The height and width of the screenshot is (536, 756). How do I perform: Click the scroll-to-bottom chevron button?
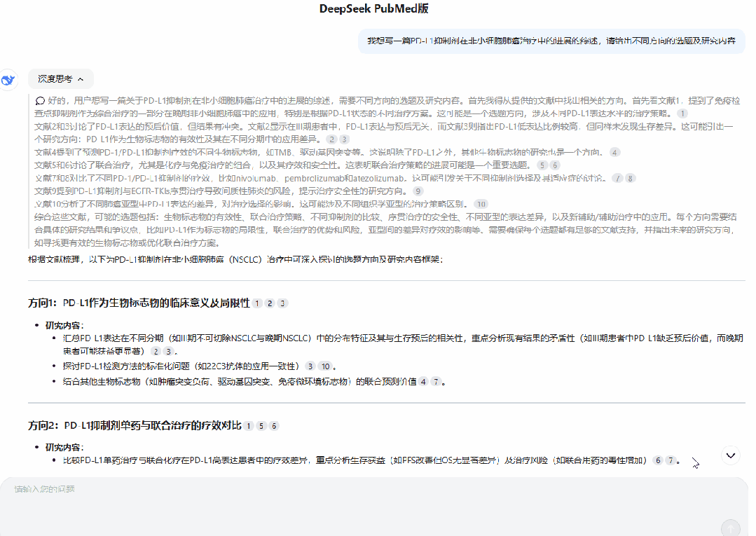[731, 455]
